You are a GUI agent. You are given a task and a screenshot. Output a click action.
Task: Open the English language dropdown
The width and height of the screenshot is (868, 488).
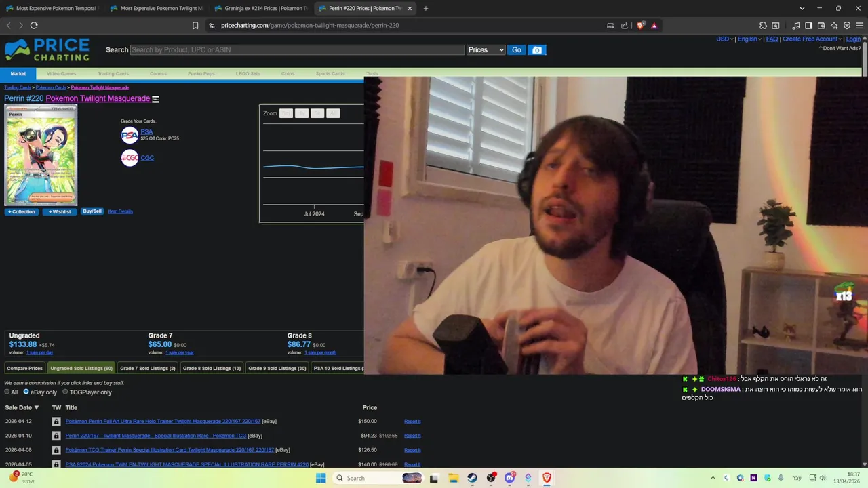tap(749, 39)
